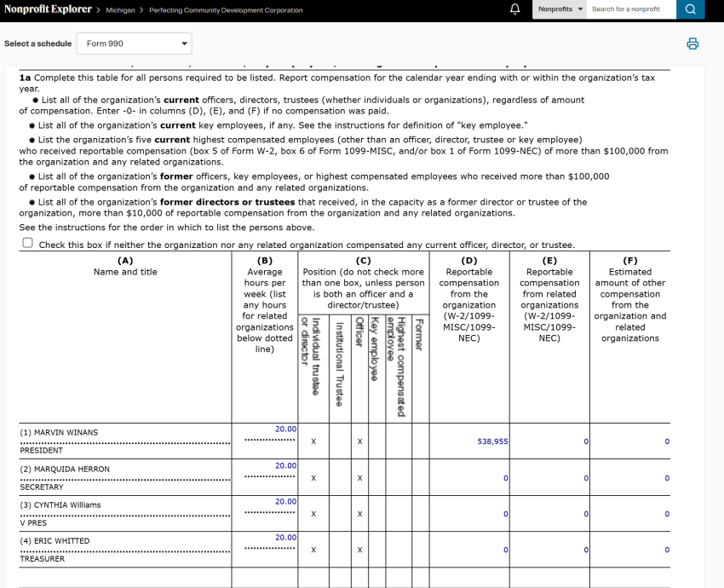Select name cell (4) ERIC WHITTED
The height and width of the screenshot is (588, 724).
tap(55, 541)
